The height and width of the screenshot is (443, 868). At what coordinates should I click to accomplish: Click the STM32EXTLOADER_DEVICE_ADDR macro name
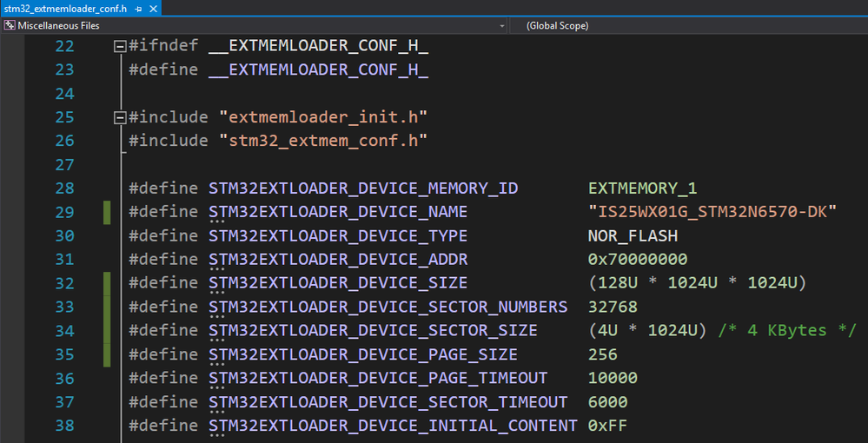(x=338, y=259)
